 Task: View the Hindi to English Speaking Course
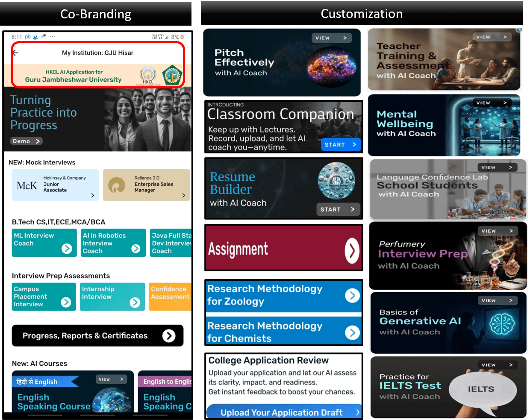(x=112, y=379)
